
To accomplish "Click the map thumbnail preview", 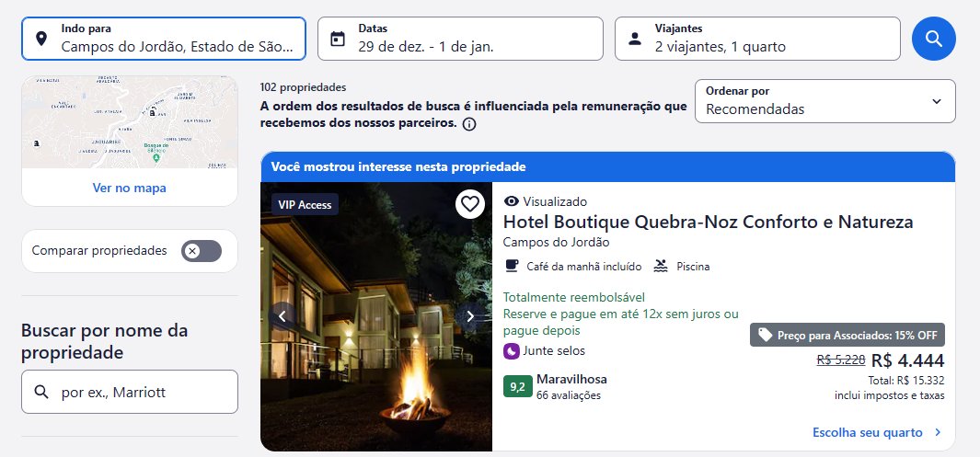I will pos(130,122).
